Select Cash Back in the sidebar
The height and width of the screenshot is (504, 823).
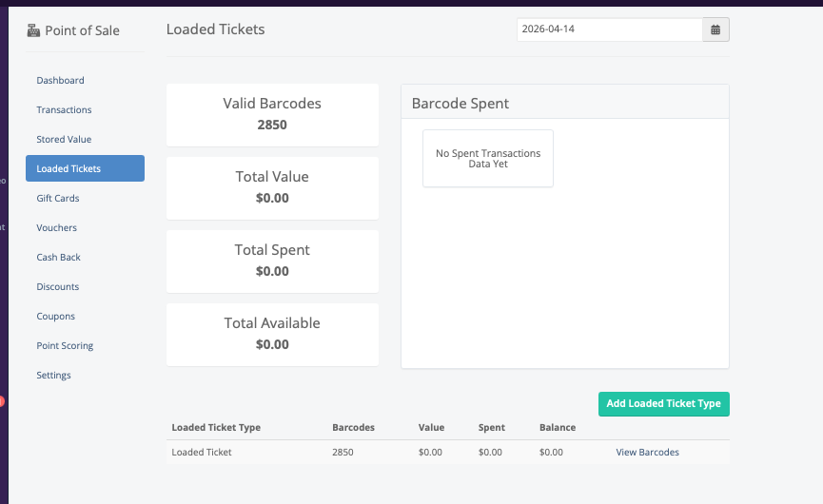(58, 258)
